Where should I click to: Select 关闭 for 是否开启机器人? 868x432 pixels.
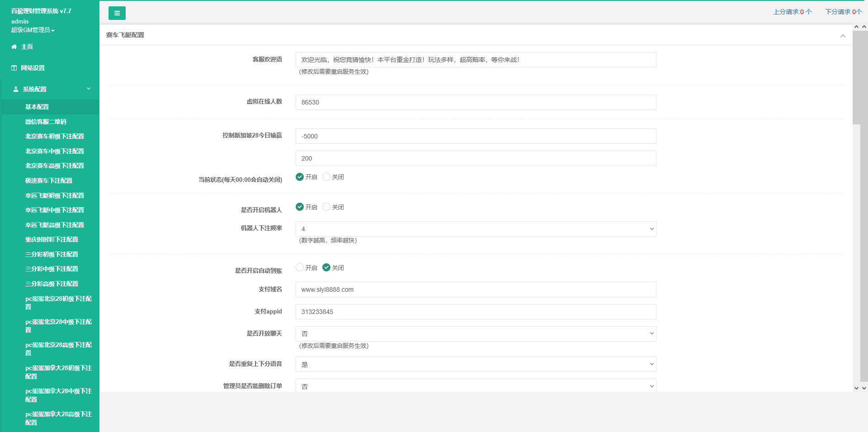point(326,207)
